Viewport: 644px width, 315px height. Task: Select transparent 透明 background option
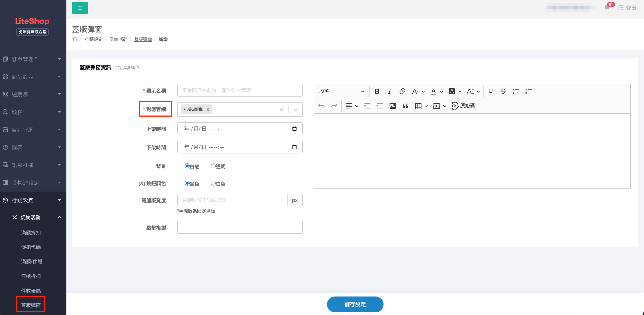213,166
